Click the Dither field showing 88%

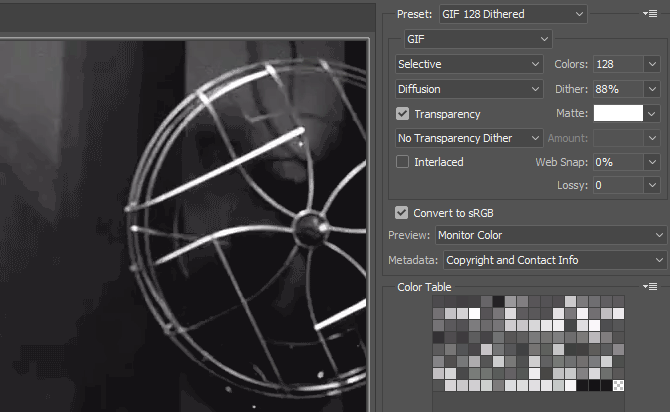[x=618, y=89]
